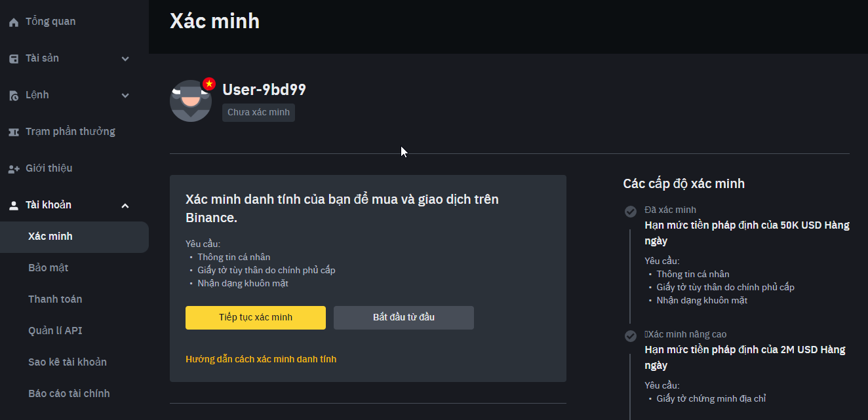Select Thanh toán in the sidebar

(55, 299)
